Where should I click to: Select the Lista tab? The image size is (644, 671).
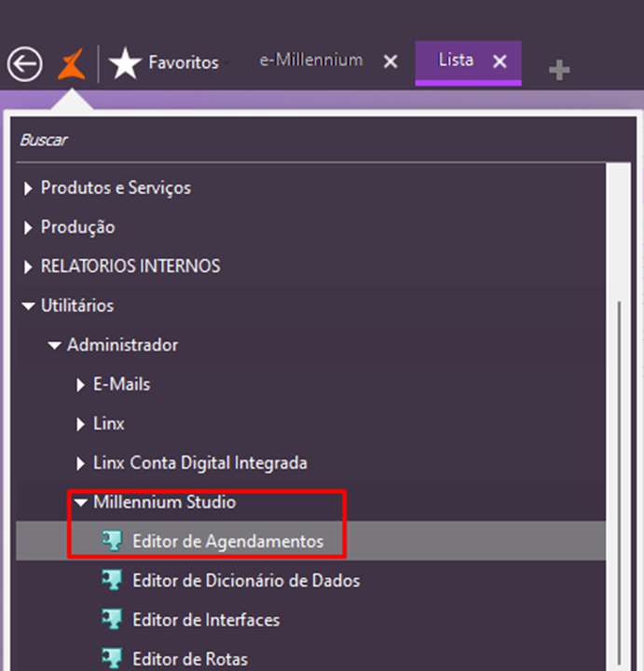click(456, 61)
